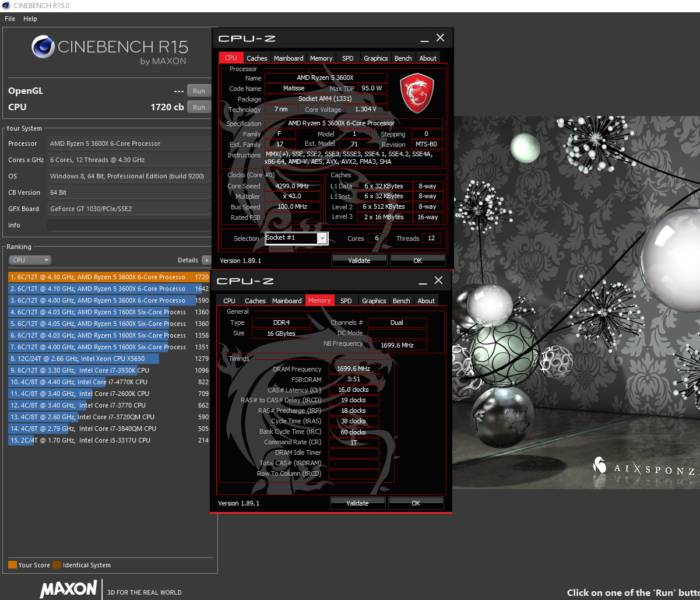Screen dimensions: 700x600
Task: Run the OpenGL benchmark
Action: (199, 91)
